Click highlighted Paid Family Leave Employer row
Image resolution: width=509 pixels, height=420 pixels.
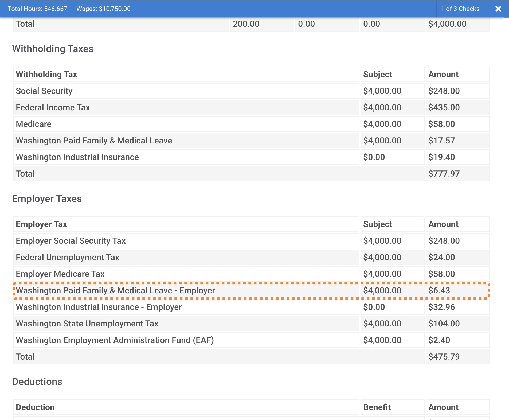(115, 290)
